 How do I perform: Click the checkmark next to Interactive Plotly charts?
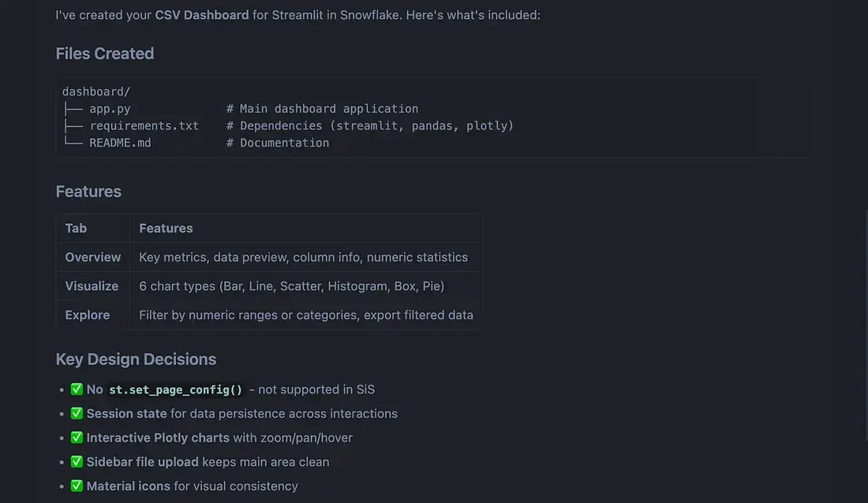pyautogui.click(x=77, y=438)
